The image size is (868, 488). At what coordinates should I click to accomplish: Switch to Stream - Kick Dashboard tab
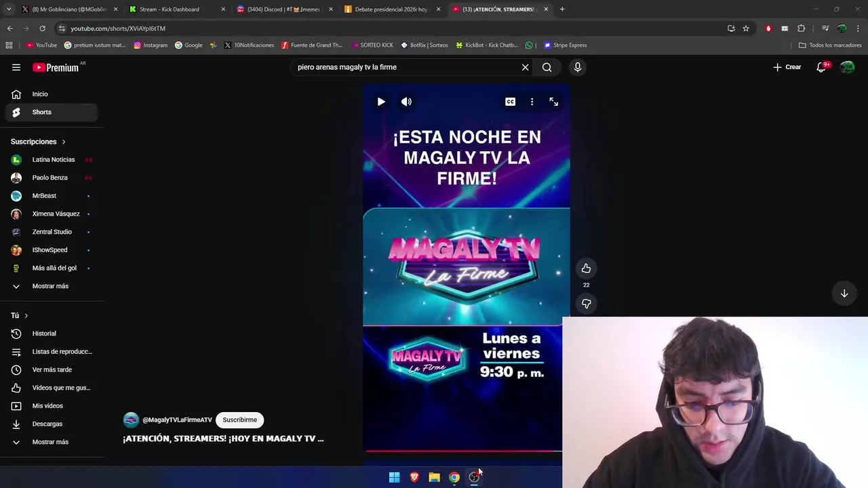(x=176, y=9)
